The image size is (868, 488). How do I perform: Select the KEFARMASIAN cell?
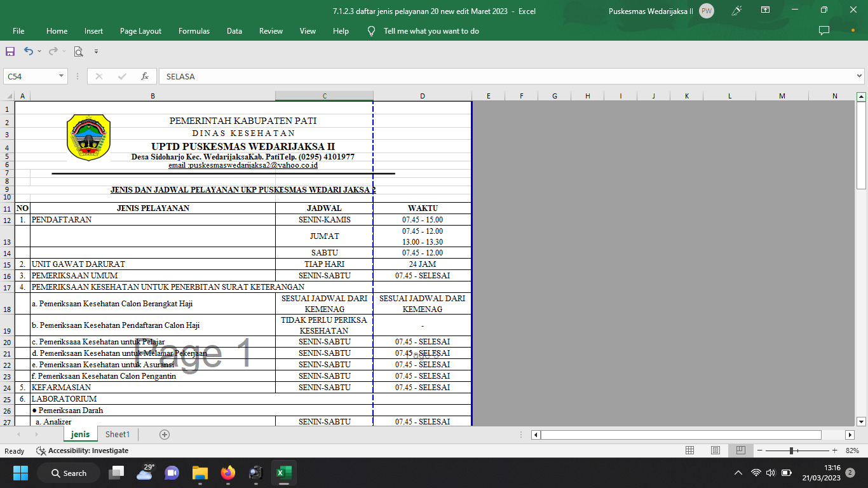click(153, 388)
